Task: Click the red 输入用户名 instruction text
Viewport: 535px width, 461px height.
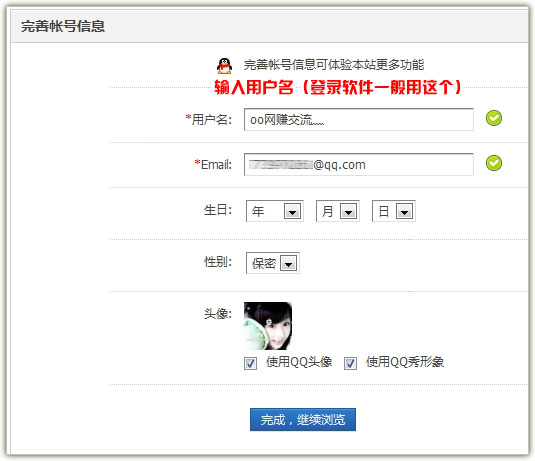Action: click(338, 87)
